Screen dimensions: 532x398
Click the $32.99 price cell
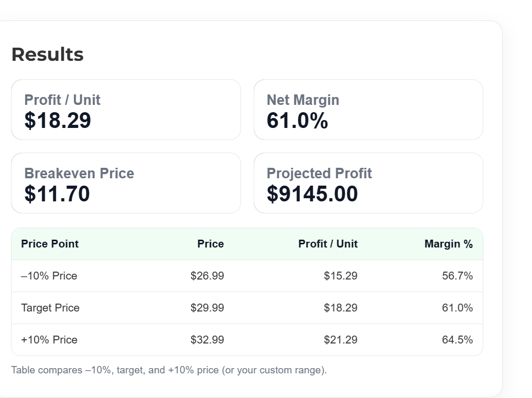coord(207,339)
